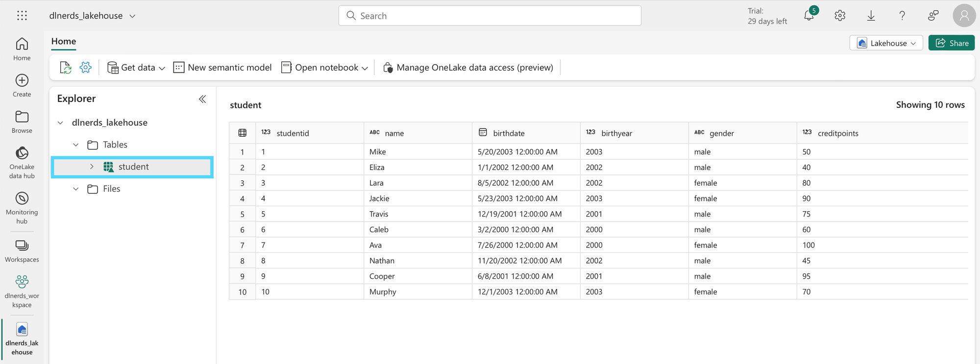Click the lakehouse settings gear in toolbar
The width and height of the screenshot is (980, 364).
(x=86, y=68)
